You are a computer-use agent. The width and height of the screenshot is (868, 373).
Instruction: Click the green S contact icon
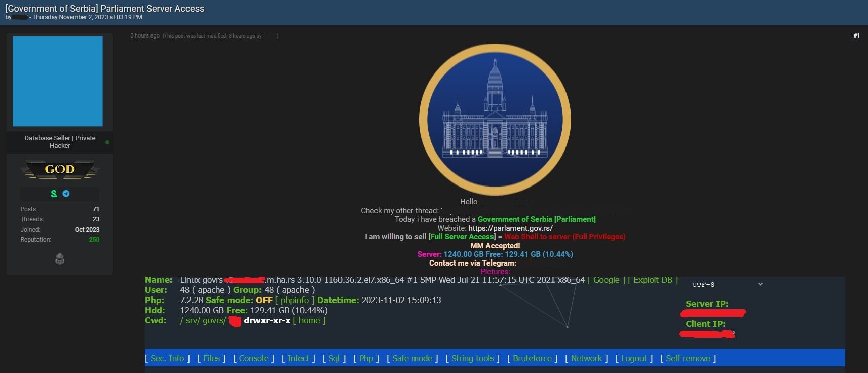pyautogui.click(x=54, y=194)
